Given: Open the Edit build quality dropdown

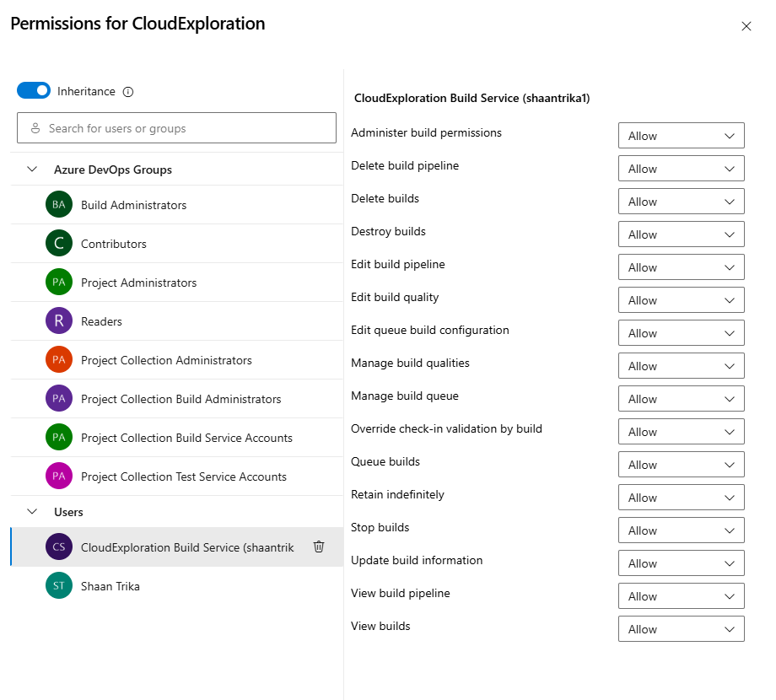Looking at the screenshot, I should point(681,300).
